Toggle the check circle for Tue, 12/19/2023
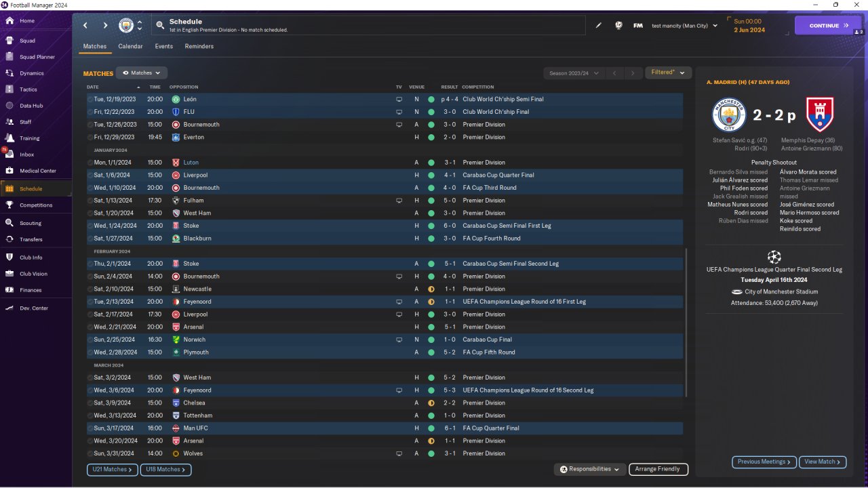Image resolution: width=868 pixels, height=488 pixels. pyautogui.click(x=90, y=99)
